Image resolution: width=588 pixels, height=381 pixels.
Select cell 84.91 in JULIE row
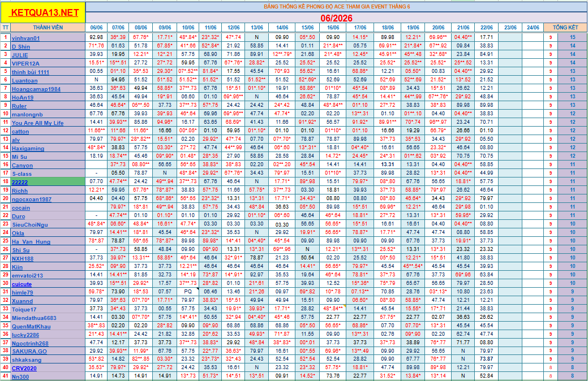486,54
